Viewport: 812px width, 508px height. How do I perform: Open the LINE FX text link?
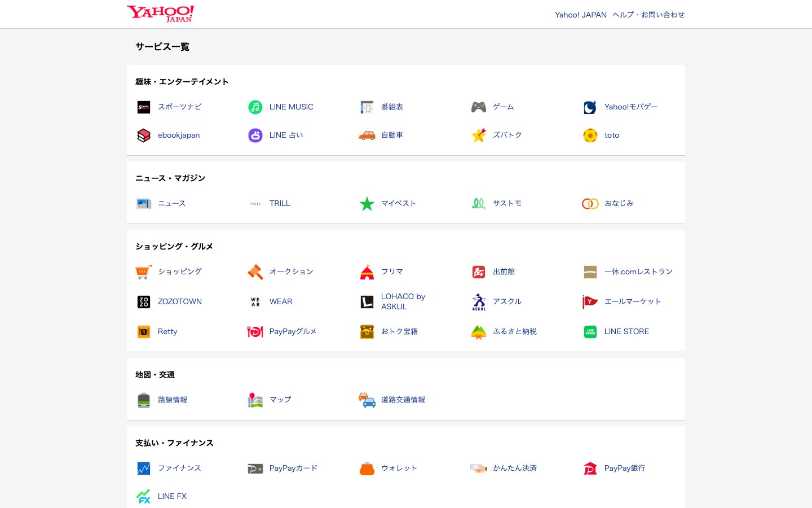tap(172, 496)
